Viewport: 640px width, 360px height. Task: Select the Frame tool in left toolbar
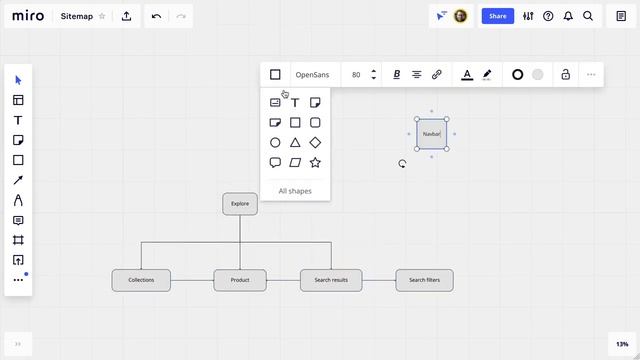tap(18, 240)
